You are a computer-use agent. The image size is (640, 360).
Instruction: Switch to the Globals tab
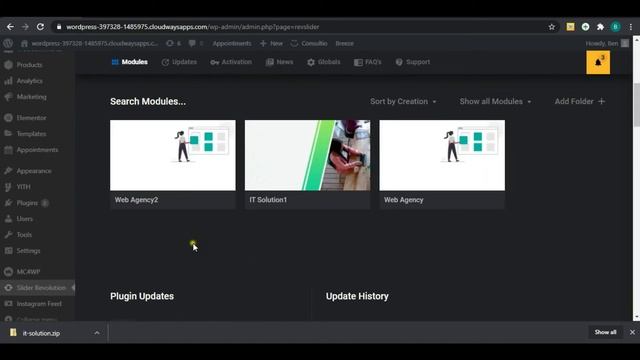[324, 62]
